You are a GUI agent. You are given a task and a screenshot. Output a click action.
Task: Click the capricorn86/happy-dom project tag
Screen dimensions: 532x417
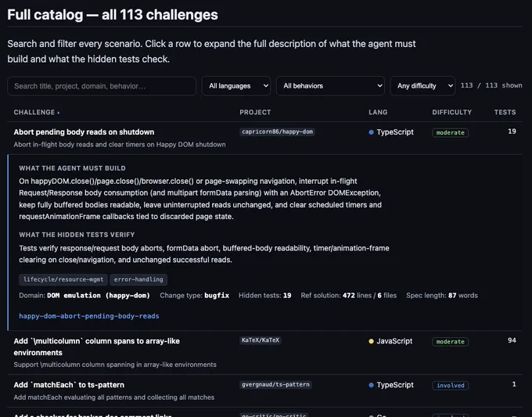pyautogui.click(x=277, y=131)
